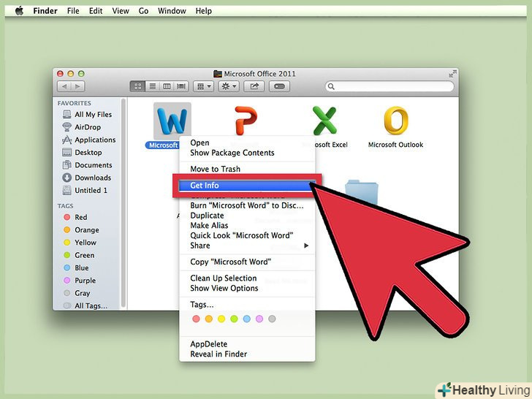Open the Help menu
The height and width of the screenshot is (399, 532).
click(204, 11)
